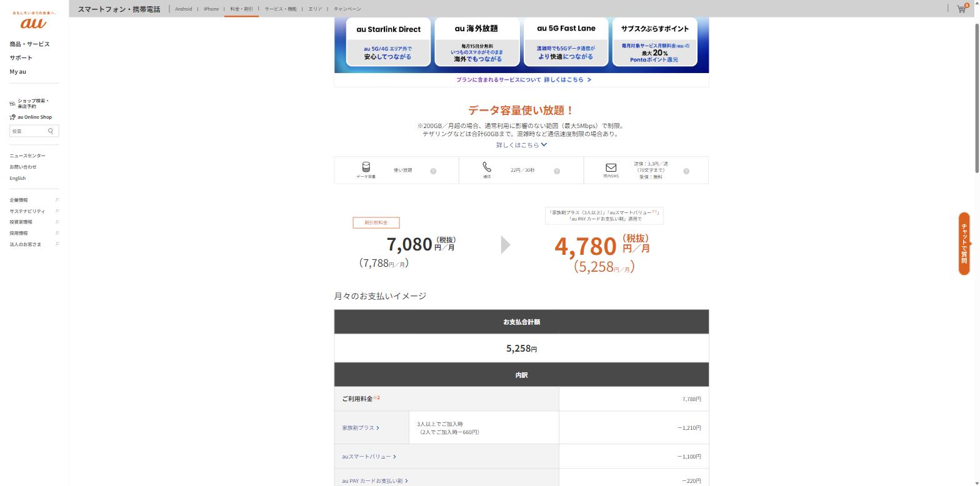Open 家族割プラス link
Screen dimensions: 980x486
point(361,428)
